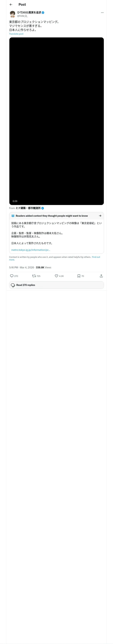
Task: Play the 0:29 video
Action: pyautogui.click(x=56, y=121)
